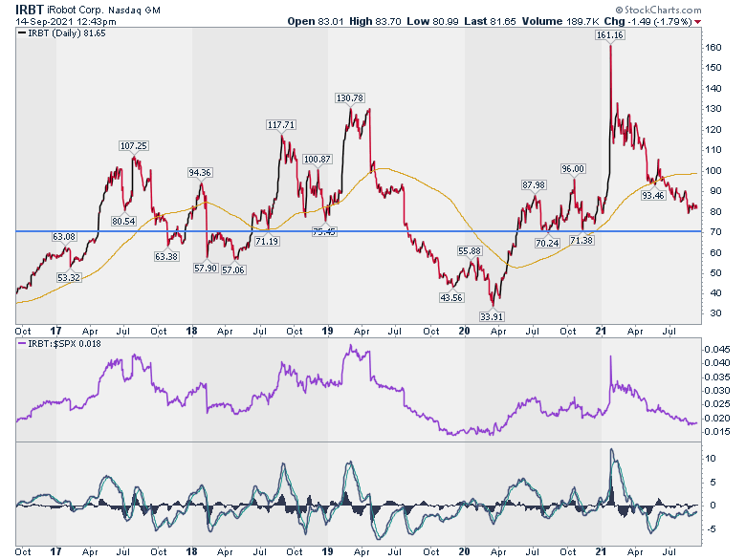Click the 130.78 peak price label
Screen dimensions: 746x560
(350, 97)
